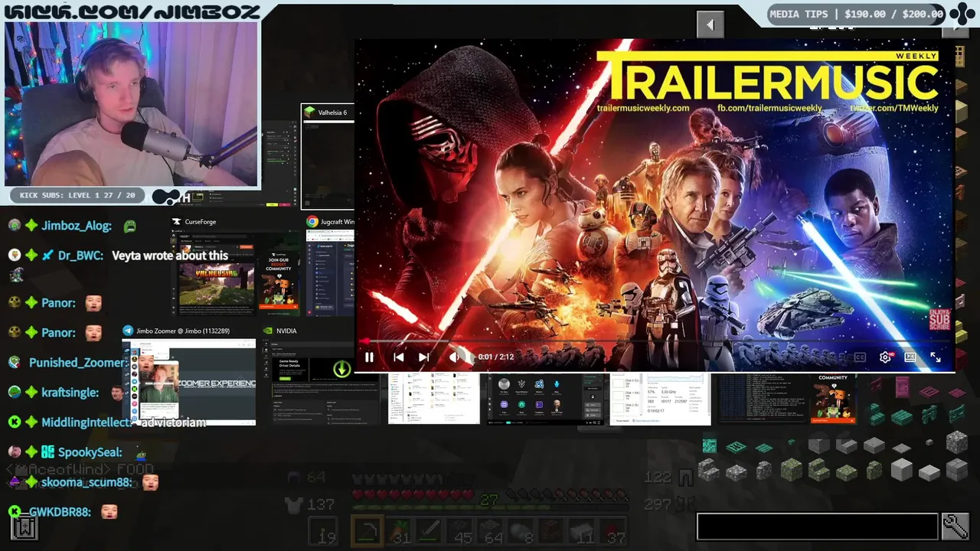Click chat username GWKDBR88
Screen dimensions: 980x551
click(x=60, y=512)
